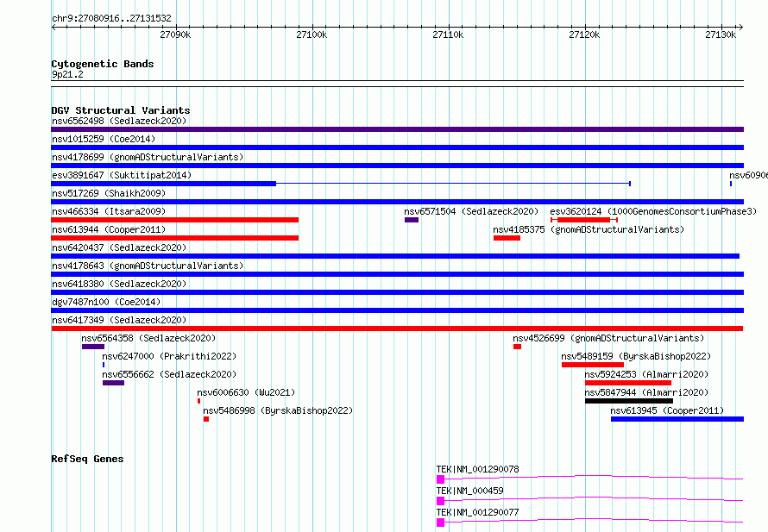Select the purple nsv6564358 bar
Viewport: 768px width, 532px height.
pos(93,347)
